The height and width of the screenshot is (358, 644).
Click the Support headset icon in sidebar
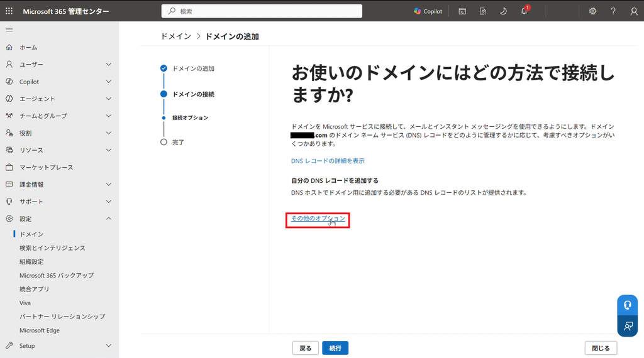9,202
